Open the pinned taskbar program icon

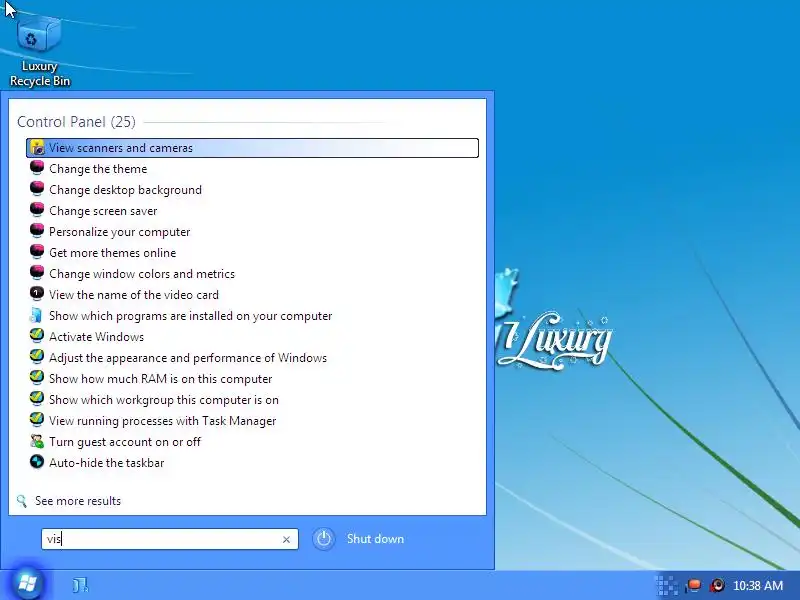80,585
